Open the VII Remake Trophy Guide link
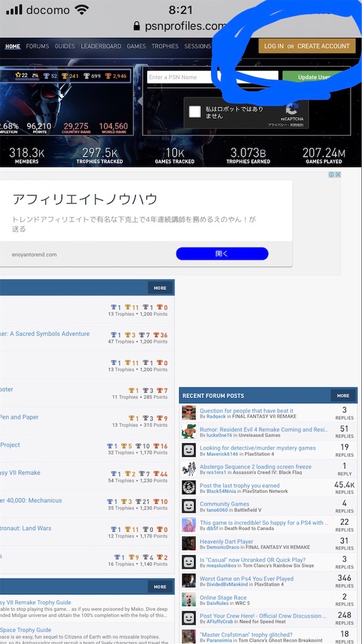This screenshot has height=644, width=362. [x=35, y=602]
